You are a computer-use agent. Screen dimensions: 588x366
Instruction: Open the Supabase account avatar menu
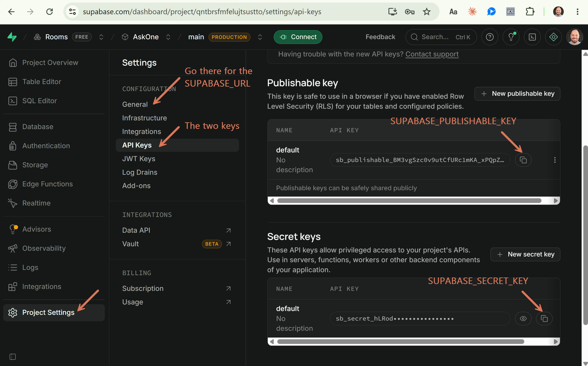click(x=574, y=37)
